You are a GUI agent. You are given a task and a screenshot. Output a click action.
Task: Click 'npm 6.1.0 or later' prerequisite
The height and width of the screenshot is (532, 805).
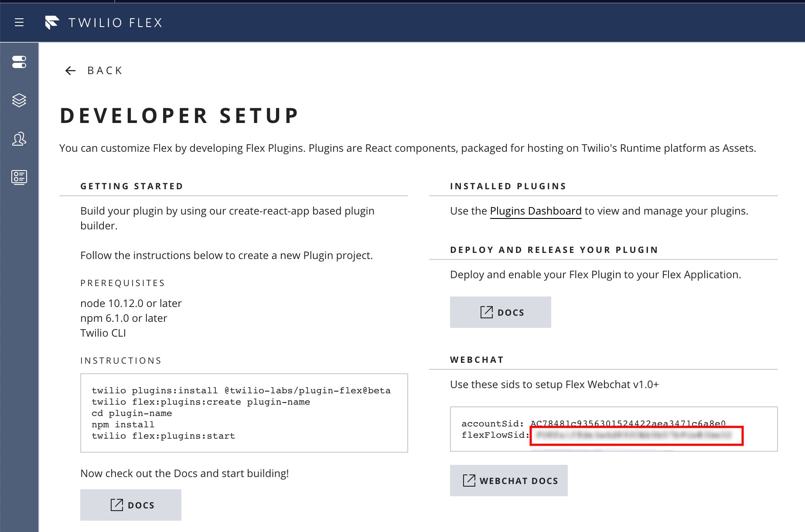[x=123, y=318]
